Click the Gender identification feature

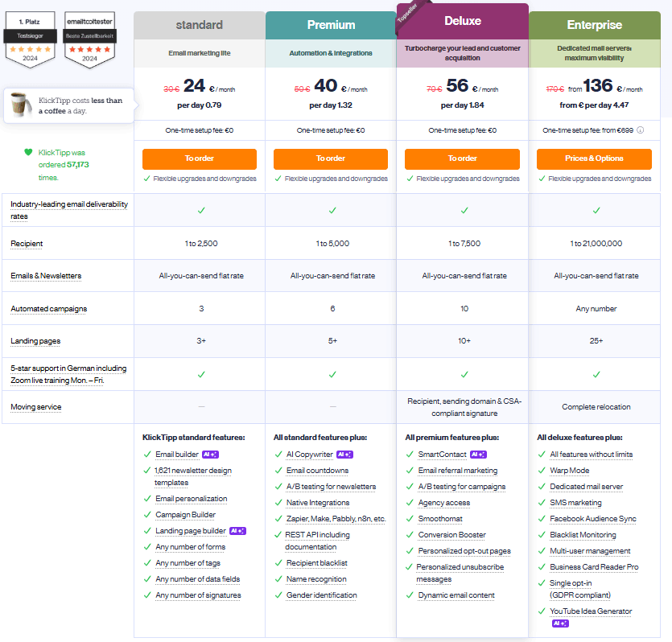321,595
